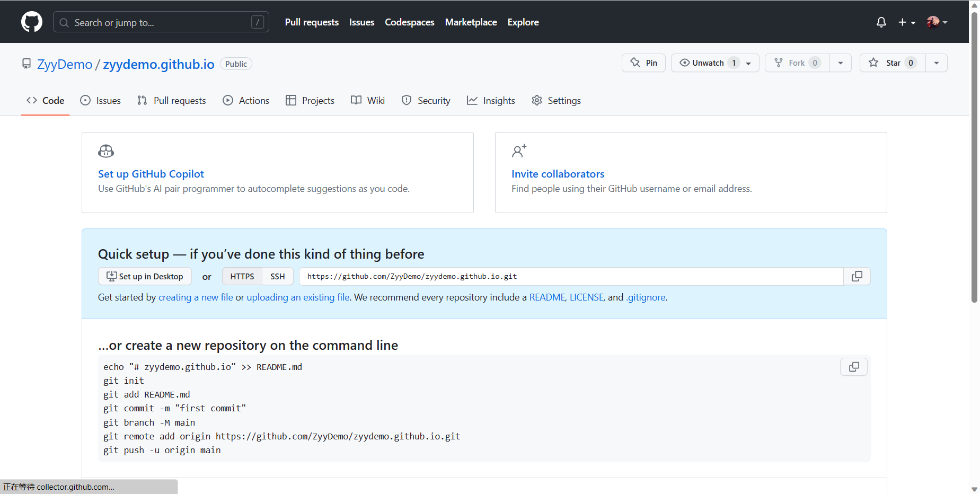Expand the Star lists dropdown arrow
Viewport: 980px width, 494px height.
click(937, 63)
